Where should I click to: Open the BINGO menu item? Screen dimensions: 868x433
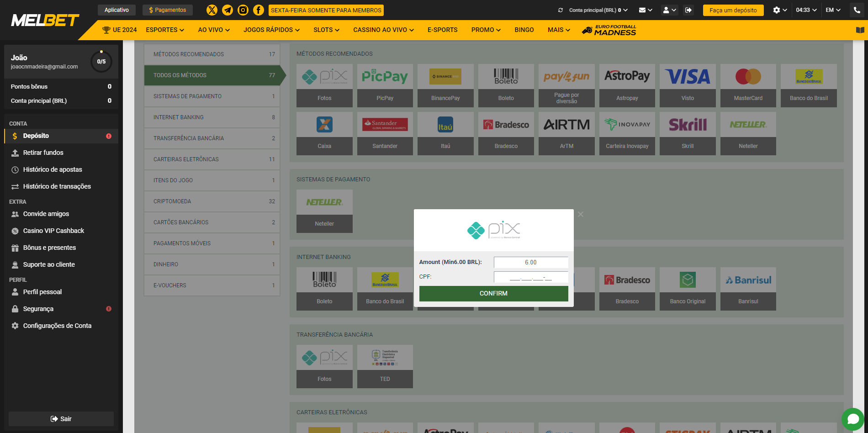point(524,30)
